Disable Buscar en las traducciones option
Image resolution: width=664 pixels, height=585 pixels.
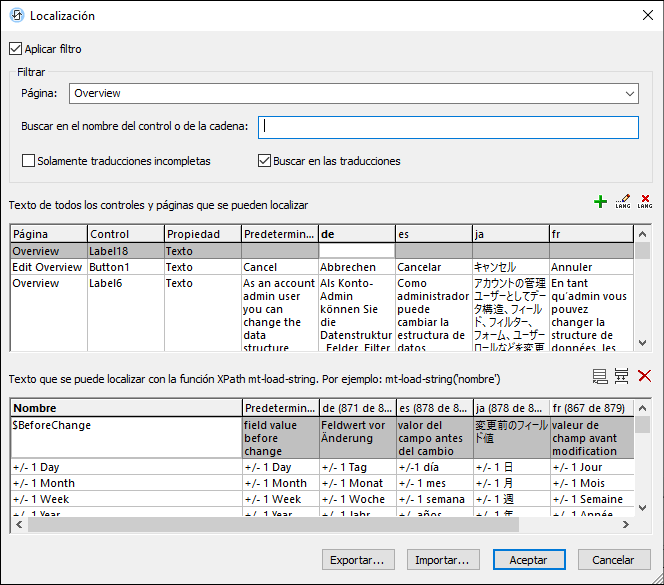coord(265,160)
